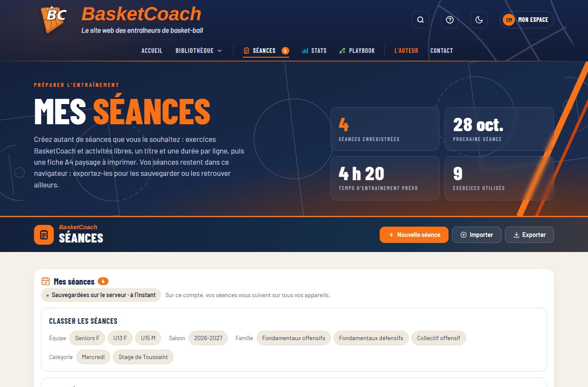Click the orange Séances section icon

[x=44, y=235]
